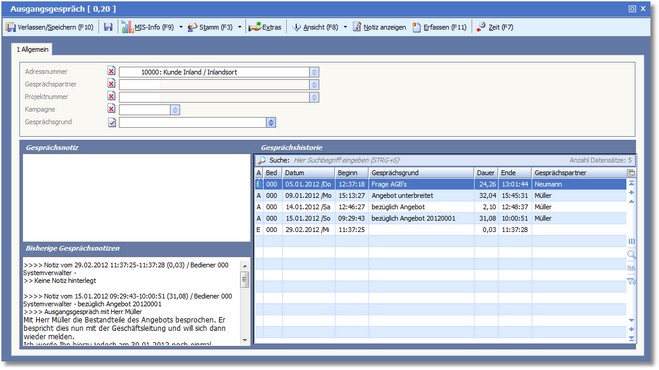Click the Datum column header
Screen dimensions: 659x370
coord(308,173)
